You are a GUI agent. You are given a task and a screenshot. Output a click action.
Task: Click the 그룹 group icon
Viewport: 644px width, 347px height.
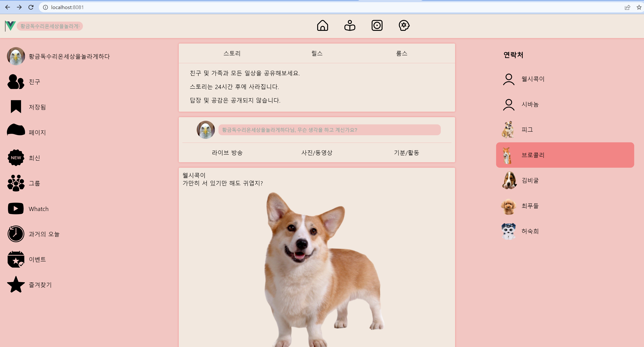pyautogui.click(x=16, y=183)
